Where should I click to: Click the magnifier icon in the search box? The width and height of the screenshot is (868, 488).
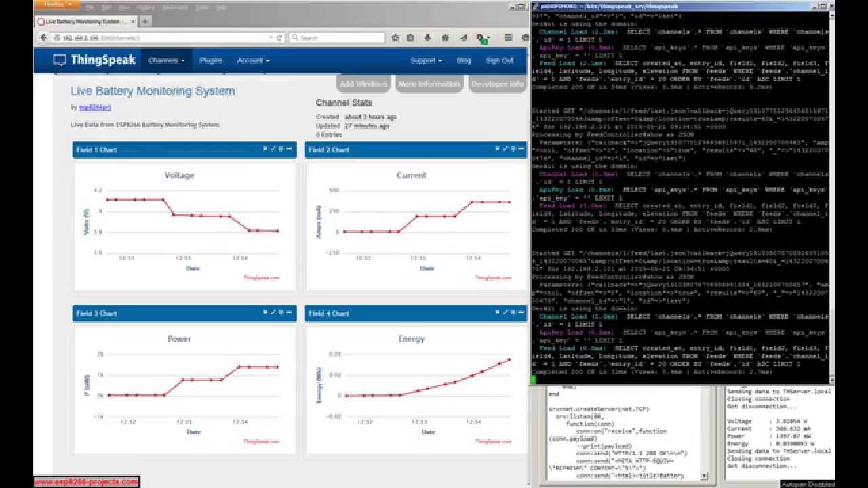click(294, 38)
